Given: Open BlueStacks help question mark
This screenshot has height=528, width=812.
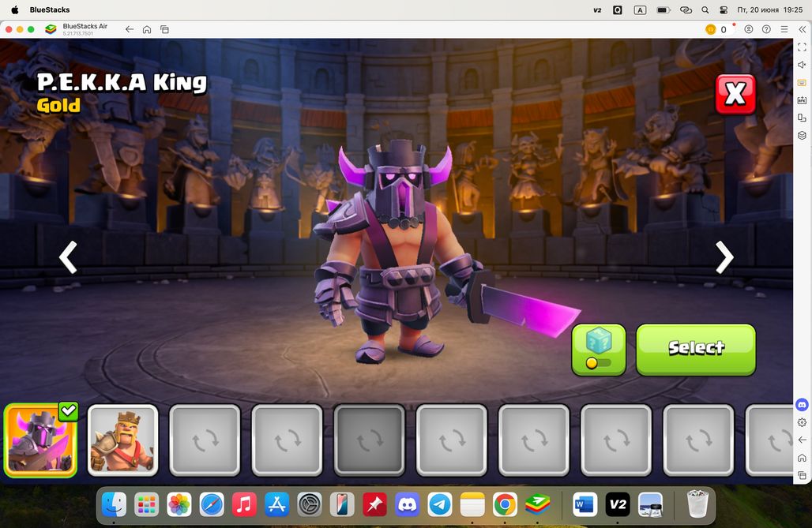Looking at the screenshot, I should 766,29.
